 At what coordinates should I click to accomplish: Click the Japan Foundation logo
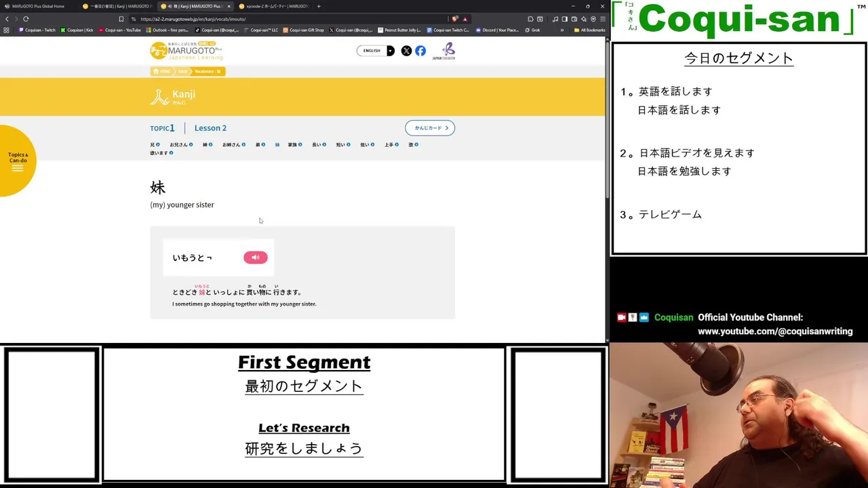[x=444, y=52]
